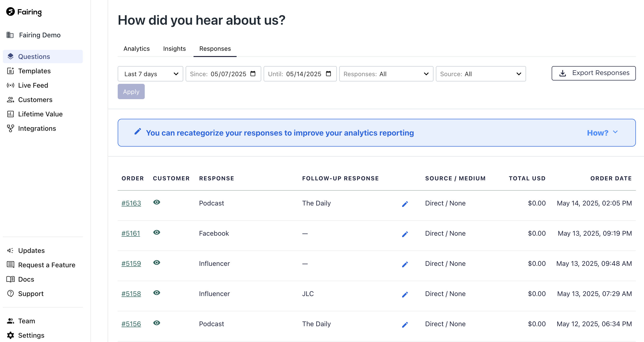Switch to the Analytics tab
Screen dimensions: 644x342
[x=137, y=49]
